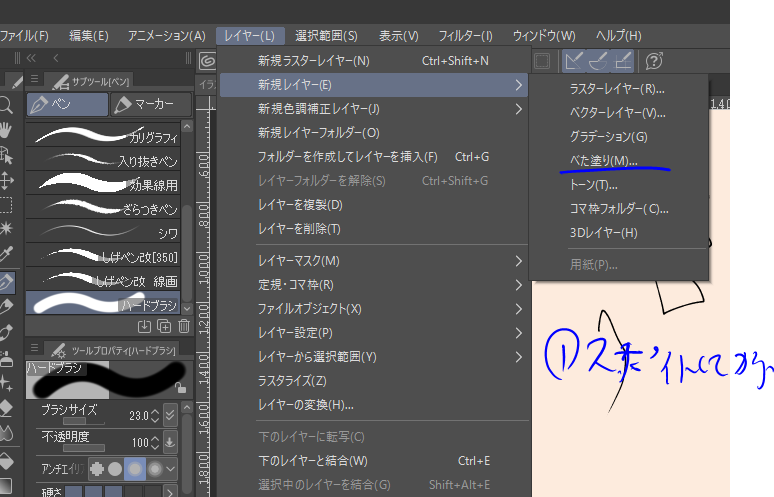
Task: Expand the anti-aliasing dropdown arrow
Action: pyautogui.click(x=171, y=469)
